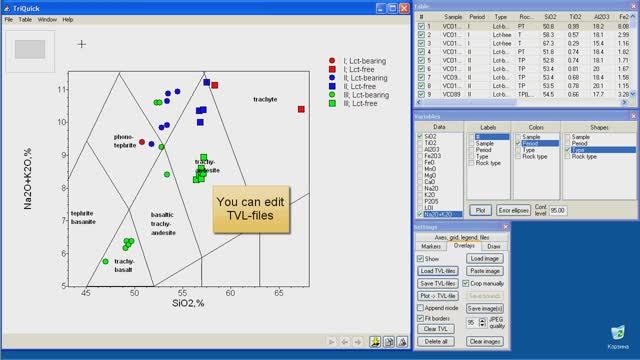The height and width of the screenshot is (360, 640).
Task: Click the Clear images button
Action: (484, 341)
